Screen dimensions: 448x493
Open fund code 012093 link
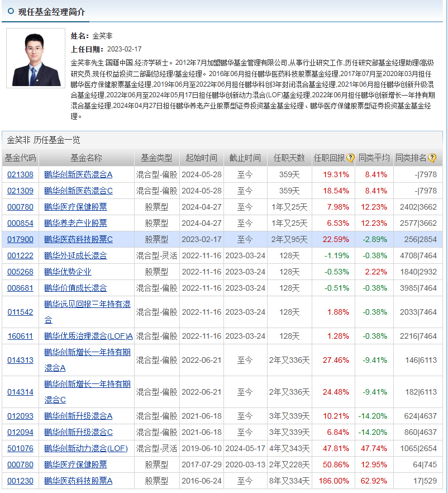click(x=20, y=416)
